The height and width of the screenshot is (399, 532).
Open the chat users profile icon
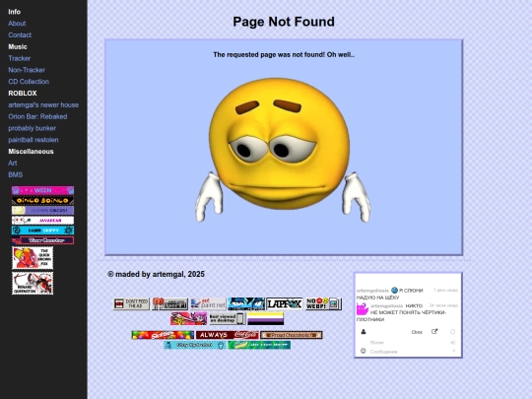pyautogui.click(x=364, y=332)
